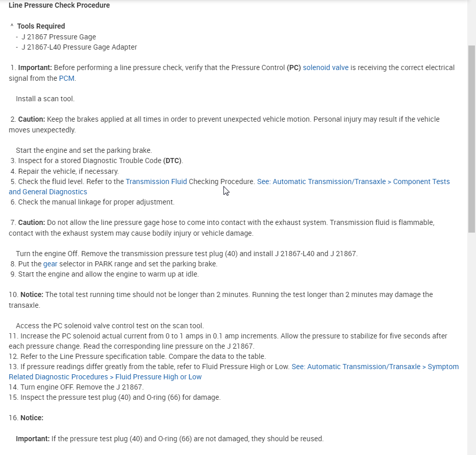Click the bold Important label in step 1
The height and width of the screenshot is (455, 476).
(x=35, y=67)
